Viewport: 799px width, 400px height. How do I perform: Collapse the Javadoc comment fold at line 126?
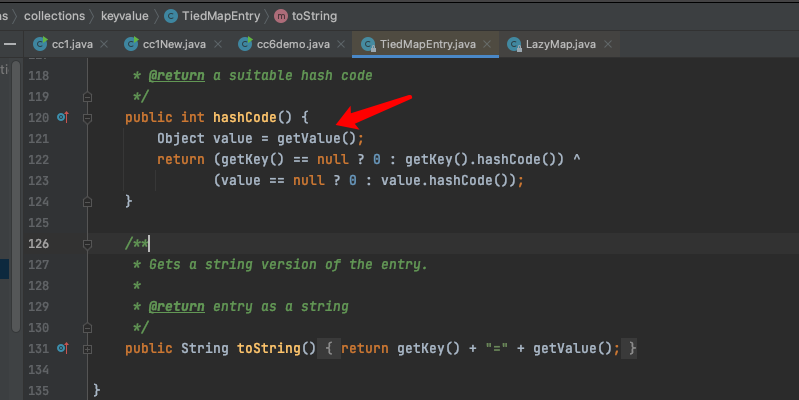pyautogui.click(x=87, y=244)
